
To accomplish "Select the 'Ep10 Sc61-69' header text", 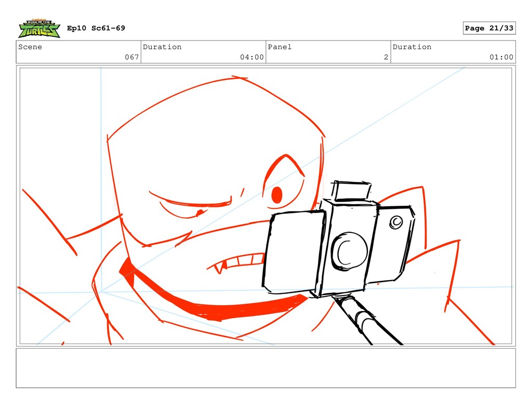I will pyautogui.click(x=96, y=28).
